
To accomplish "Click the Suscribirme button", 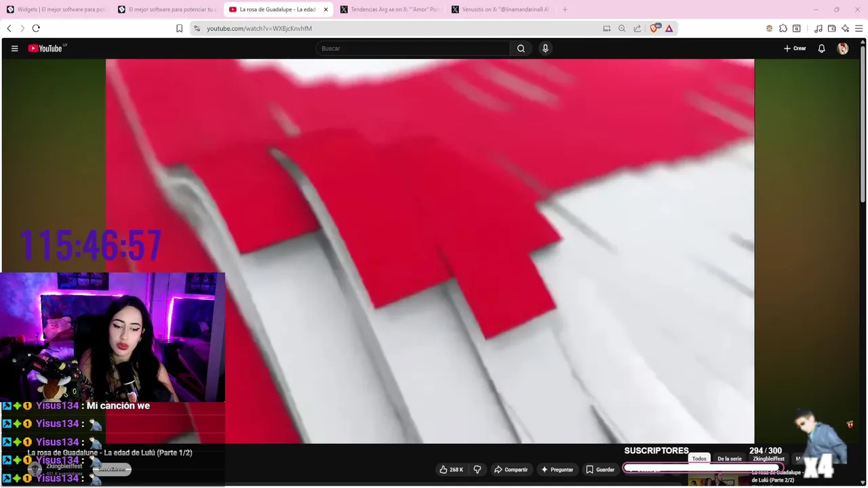I will [x=112, y=469].
